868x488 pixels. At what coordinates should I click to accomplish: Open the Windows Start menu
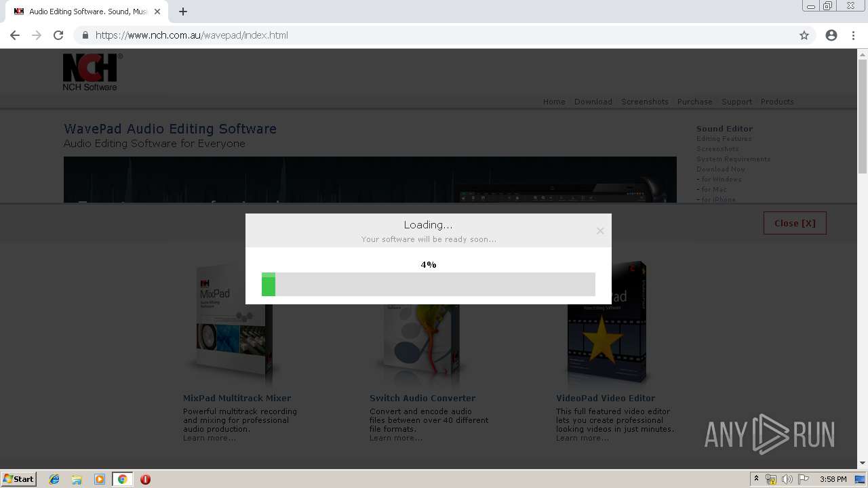(19, 479)
